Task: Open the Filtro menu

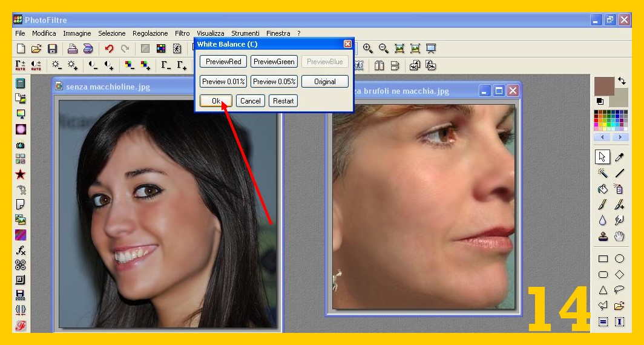Action: [182, 33]
